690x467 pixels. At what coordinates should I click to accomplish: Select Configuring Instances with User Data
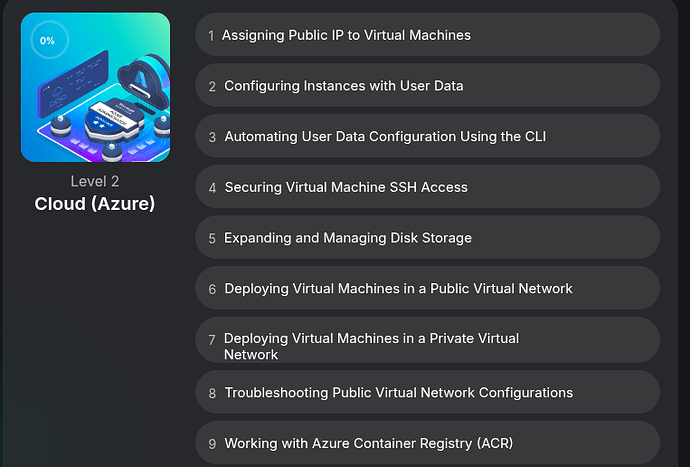[343, 86]
